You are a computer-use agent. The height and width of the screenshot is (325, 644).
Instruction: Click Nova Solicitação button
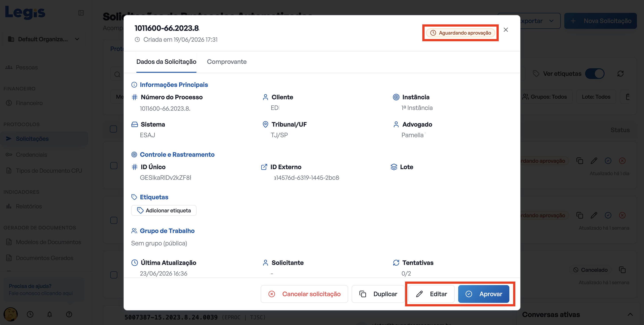pyautogui.click(x=601, y=21)
